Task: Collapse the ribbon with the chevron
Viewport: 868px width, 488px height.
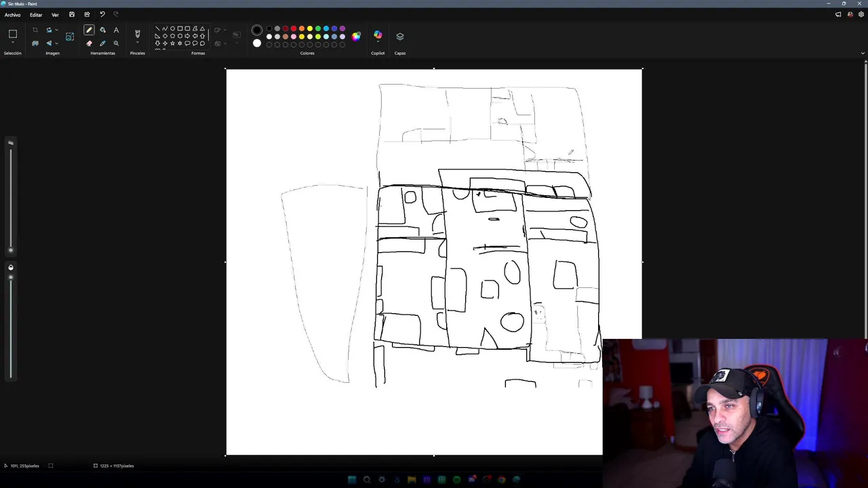Action: tap(863, 53)
